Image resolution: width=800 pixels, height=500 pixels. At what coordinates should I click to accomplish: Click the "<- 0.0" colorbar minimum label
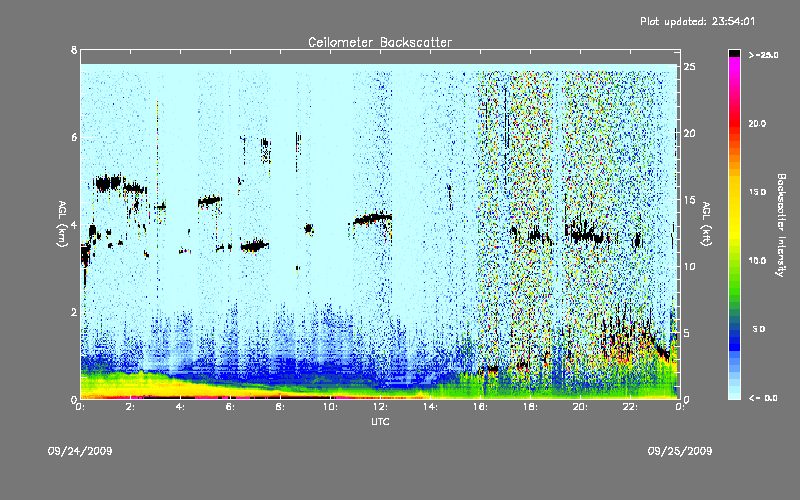click(x=763, y=398)
